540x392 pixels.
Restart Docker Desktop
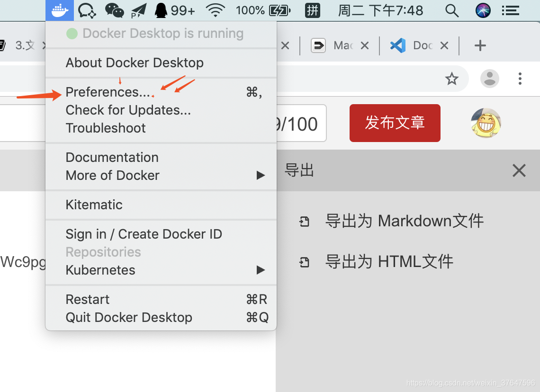[161, 299]
